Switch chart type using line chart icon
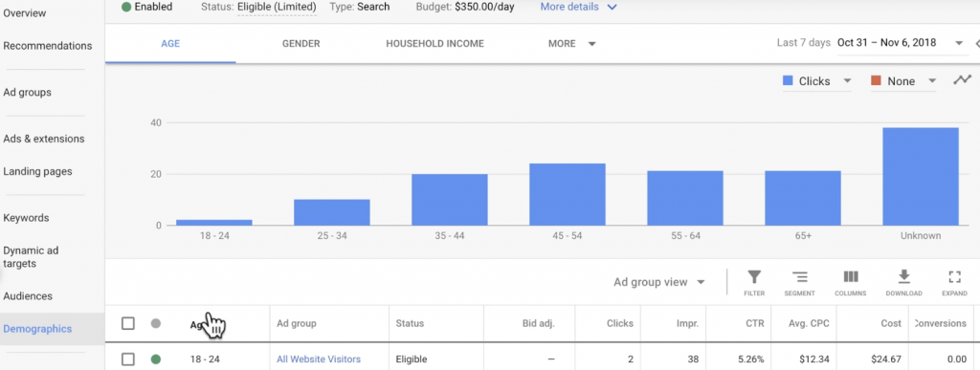Viewport: 980px width, 370px height. (963, 80)
